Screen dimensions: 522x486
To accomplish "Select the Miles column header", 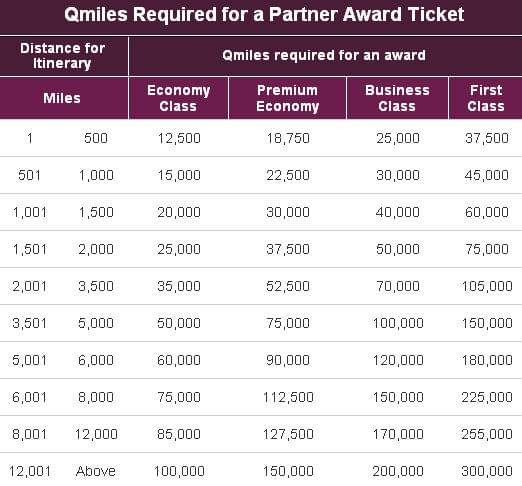I will [x=62, y=98].
